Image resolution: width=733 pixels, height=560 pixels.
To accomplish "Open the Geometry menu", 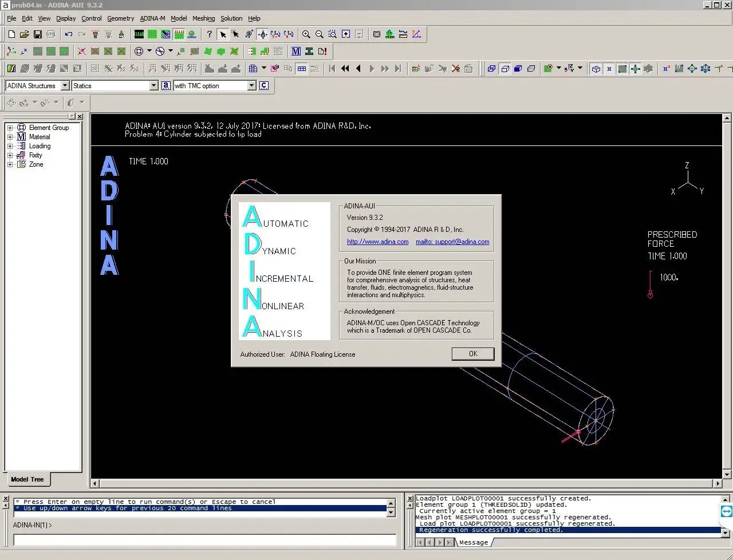I will pos(120,18).
